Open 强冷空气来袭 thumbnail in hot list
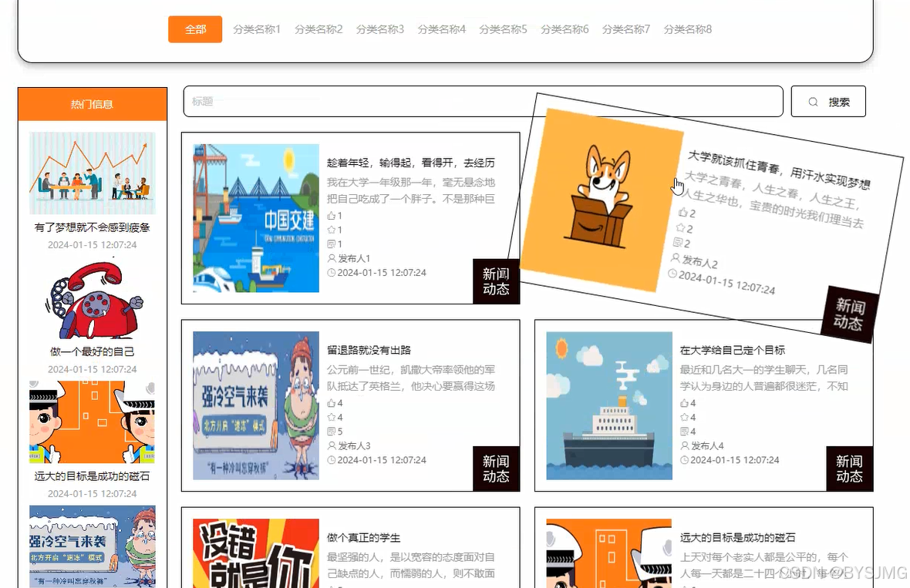The height and width of the screenshot is (588, 910). (93, 546)
